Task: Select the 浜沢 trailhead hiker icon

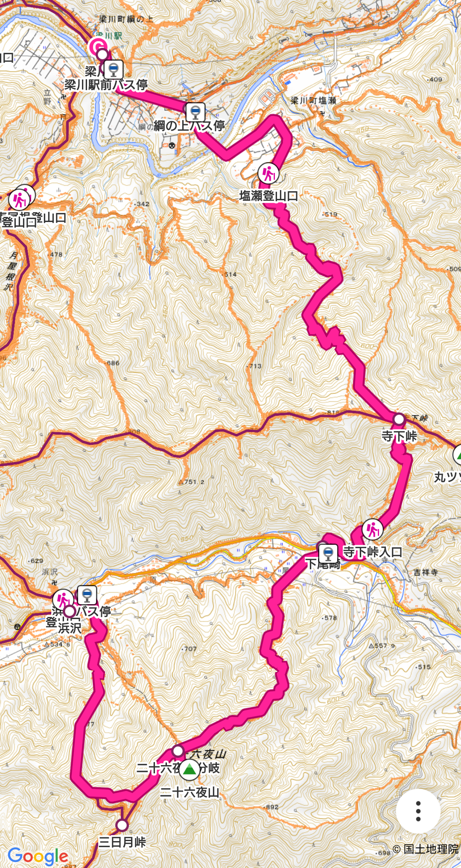Action: (x=63, y=599)
